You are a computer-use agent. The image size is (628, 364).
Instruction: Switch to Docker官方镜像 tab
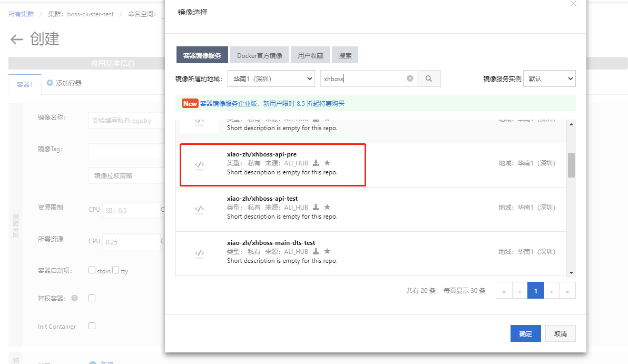[x=260, y=55]
